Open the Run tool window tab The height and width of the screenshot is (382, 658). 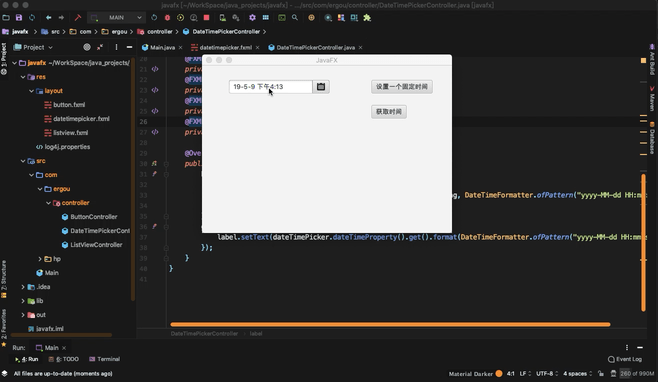click(x=26, y=359)
